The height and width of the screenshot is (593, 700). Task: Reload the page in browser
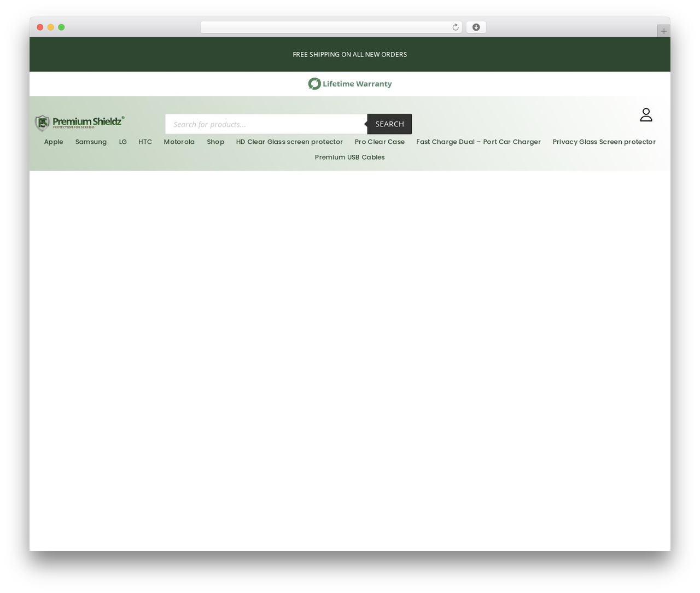455,27
